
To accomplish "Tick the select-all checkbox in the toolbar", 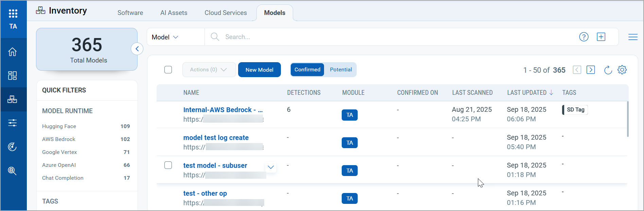I will pos(168,70).
